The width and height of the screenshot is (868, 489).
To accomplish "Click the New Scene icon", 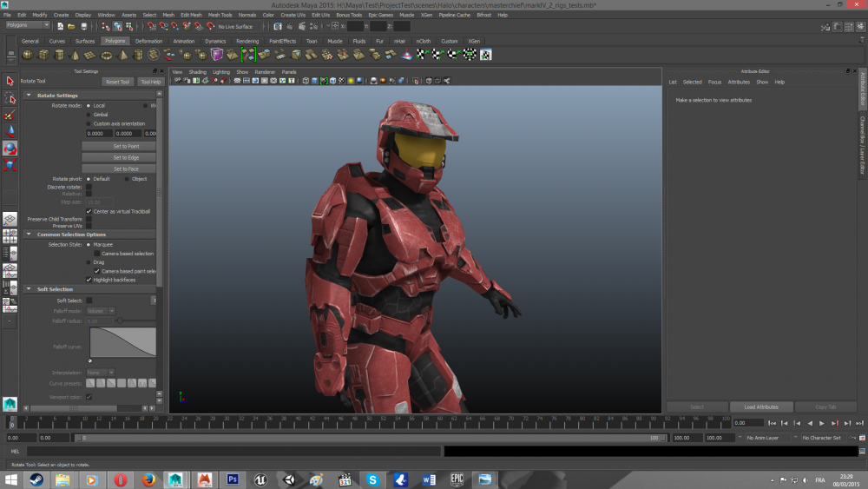I will 60,26.
